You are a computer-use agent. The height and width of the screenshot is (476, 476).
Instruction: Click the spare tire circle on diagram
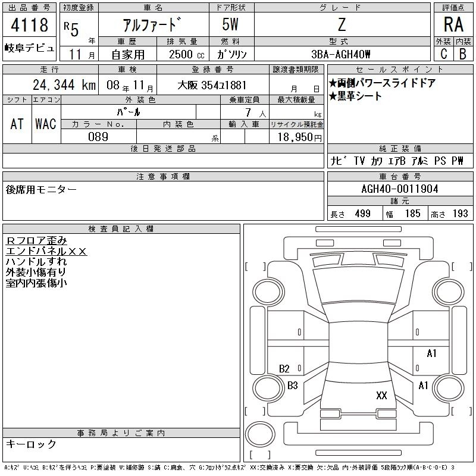click(260, 434)
